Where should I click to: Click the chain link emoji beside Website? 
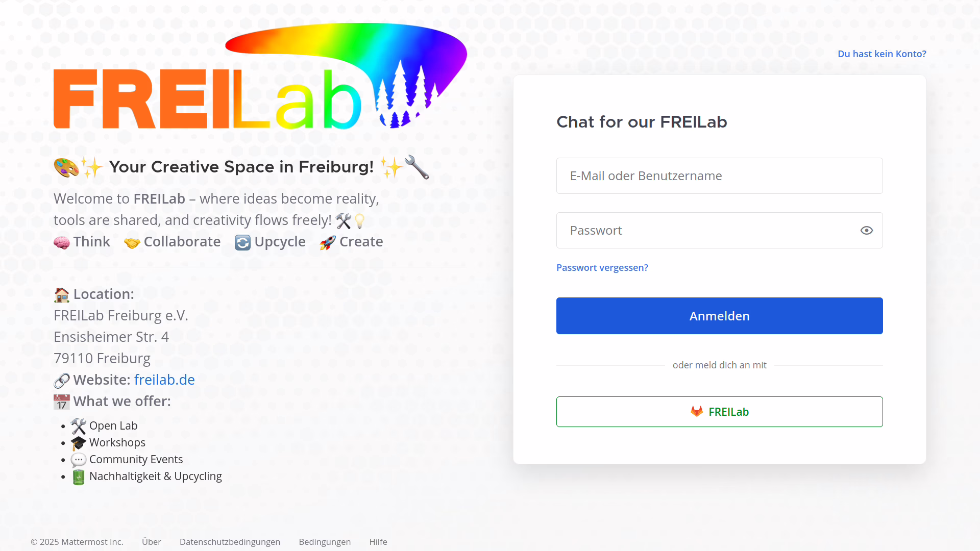[62, 380]
